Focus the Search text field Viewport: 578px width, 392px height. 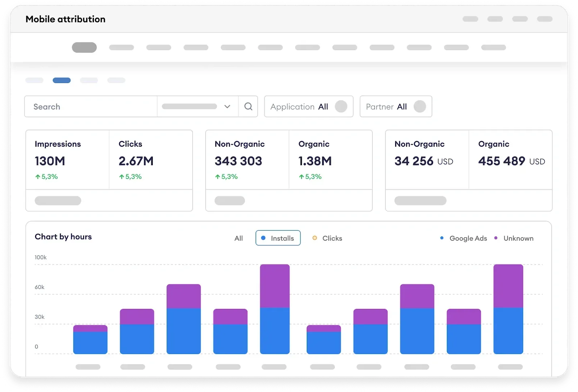(x=90, y=107)
